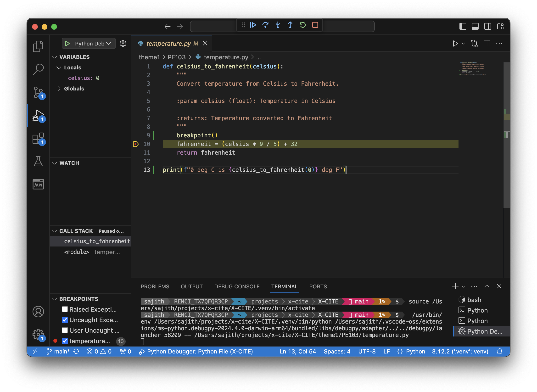Switch to the DEBUG CONSOLE tab
Screen dimensions: 537x392
(237, 286)
